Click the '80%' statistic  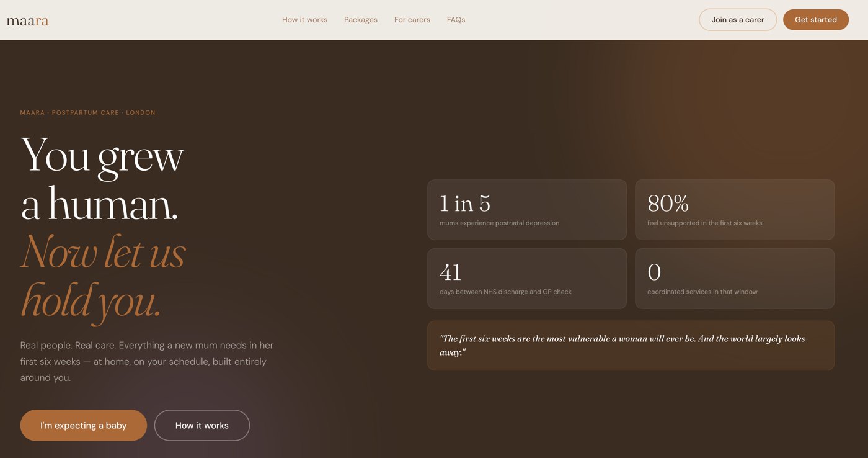tap(668, 204)
